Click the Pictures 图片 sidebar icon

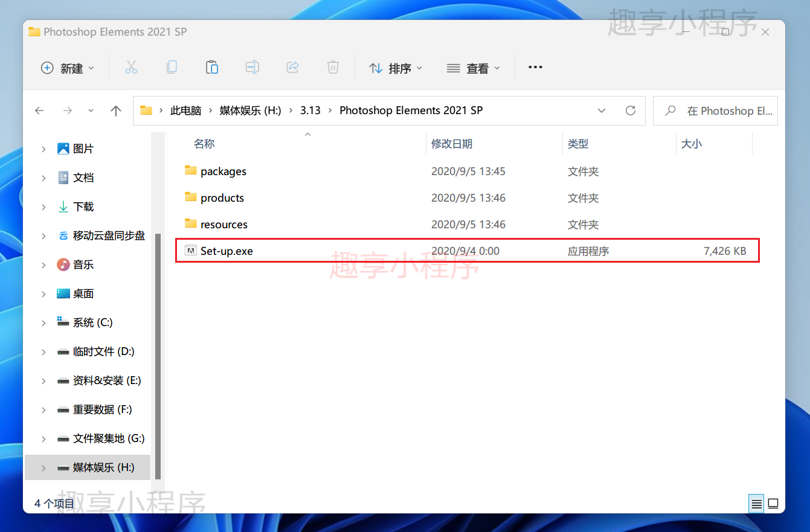pyautogui.click(x=63, y=149)
